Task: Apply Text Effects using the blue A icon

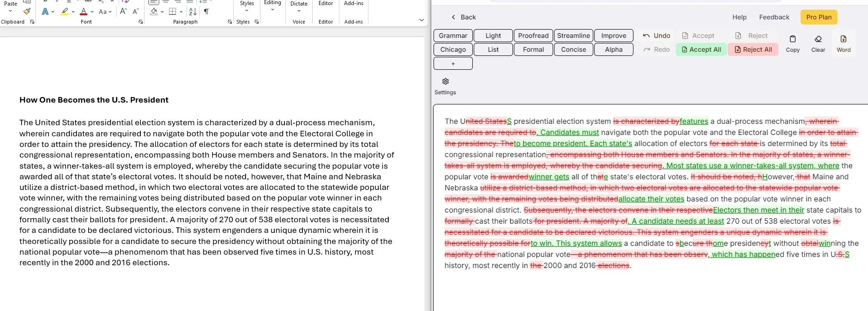Action: pos(45,12)
